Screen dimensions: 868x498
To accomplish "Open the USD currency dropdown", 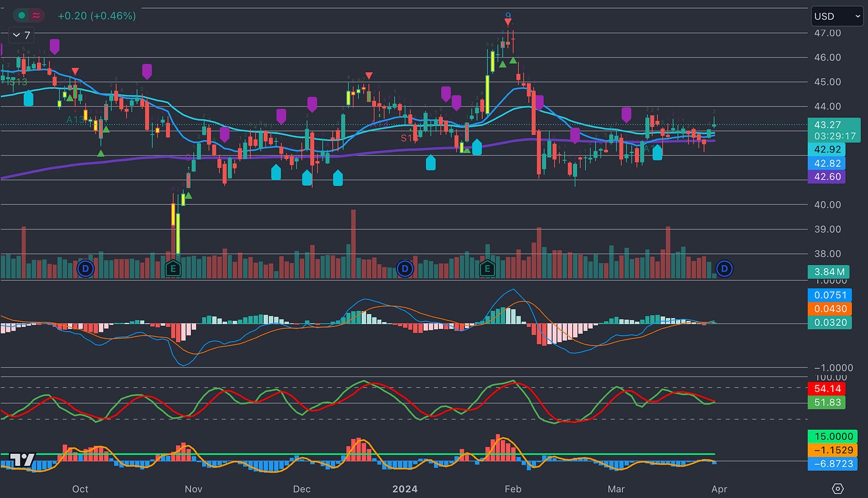I will click(837, 16).
